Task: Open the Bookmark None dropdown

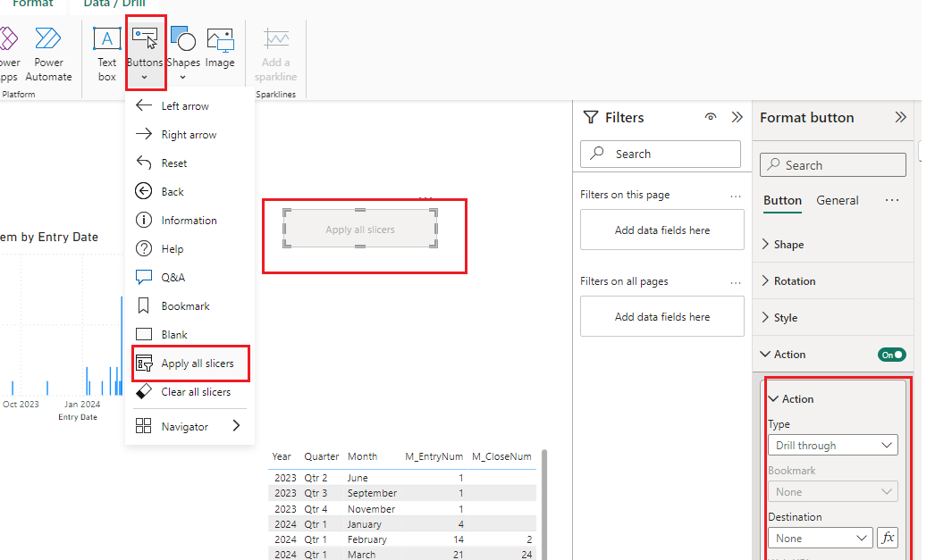Action: tap(832, 491)
